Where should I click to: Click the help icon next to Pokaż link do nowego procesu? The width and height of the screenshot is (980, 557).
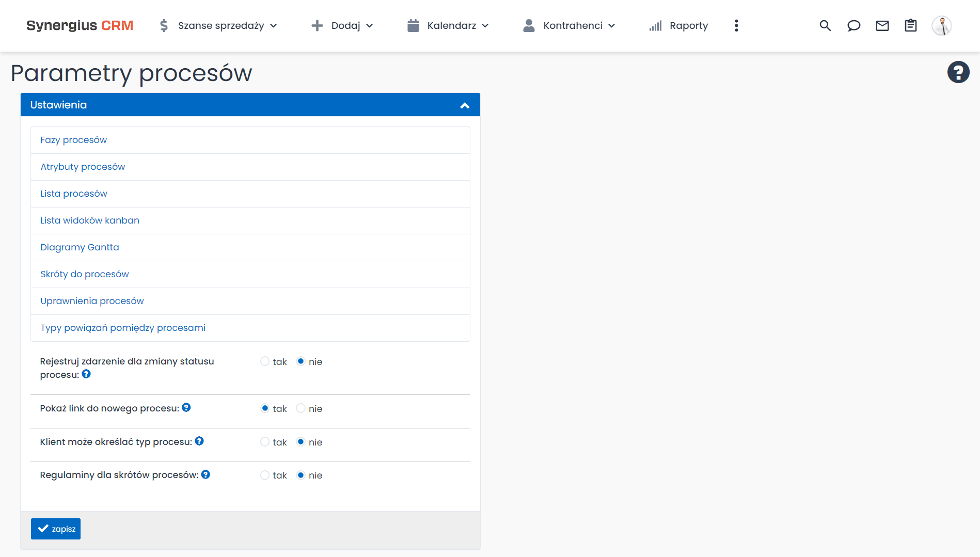pyautogui.click(x=186, y=407)
